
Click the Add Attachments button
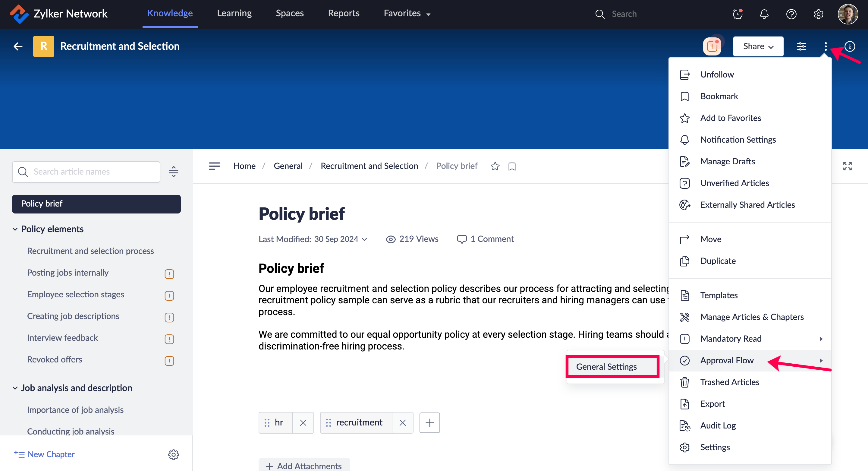[304, 466]
